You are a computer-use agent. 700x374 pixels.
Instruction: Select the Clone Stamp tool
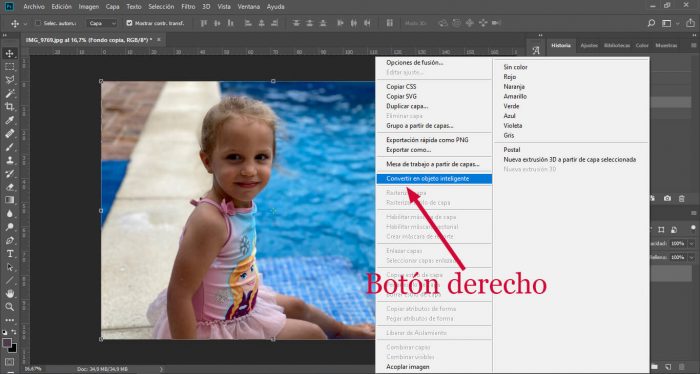pos(9,160)
